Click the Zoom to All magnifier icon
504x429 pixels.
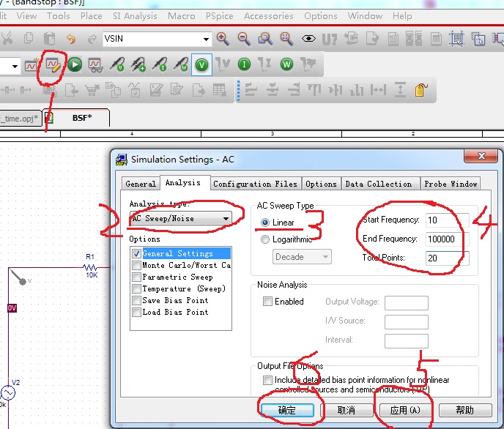286,39
